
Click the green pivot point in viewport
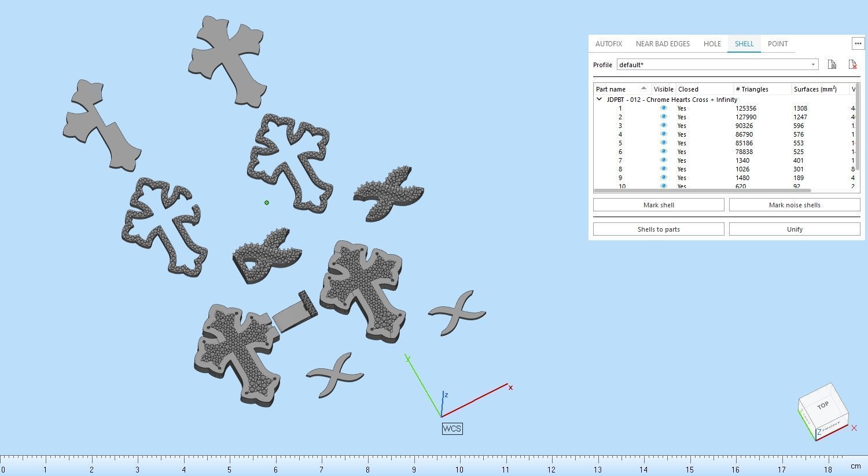pyautogui.click(x=267, y=203)
